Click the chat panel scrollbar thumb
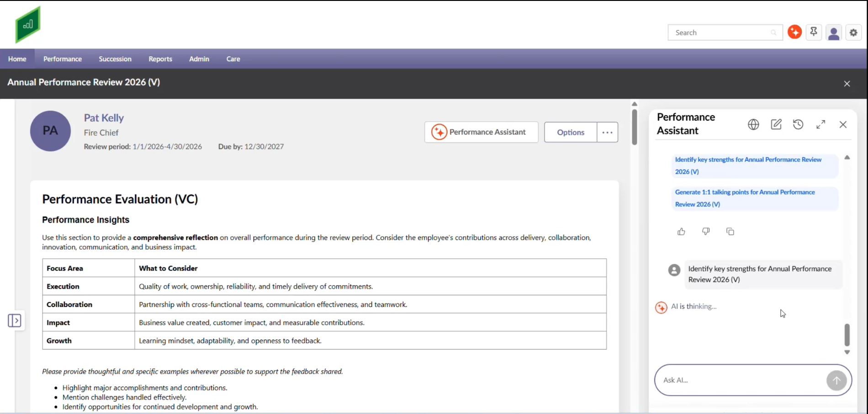The image size is (868, 414). [847, 335]
